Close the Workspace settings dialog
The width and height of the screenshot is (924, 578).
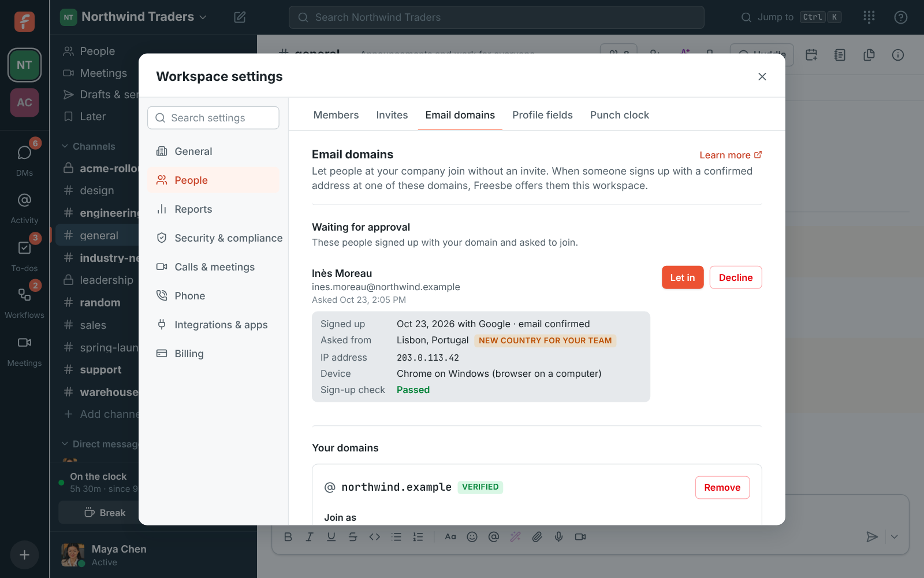(x=762, y=76)
